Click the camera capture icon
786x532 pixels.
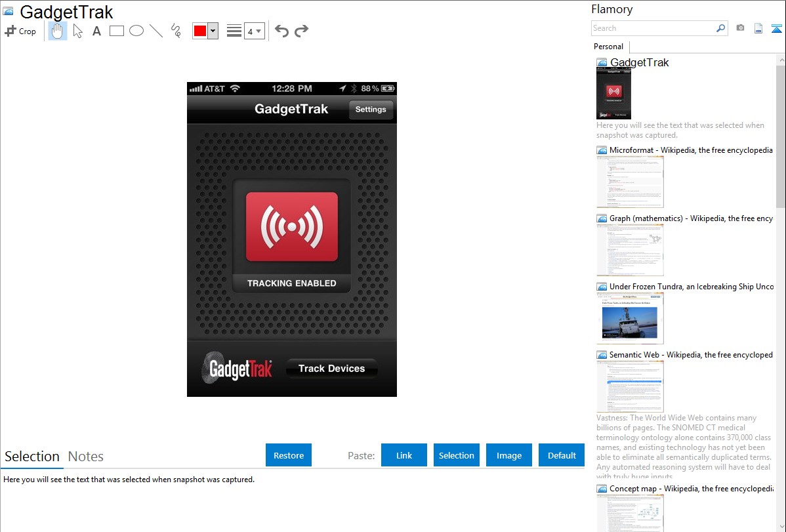740,28
